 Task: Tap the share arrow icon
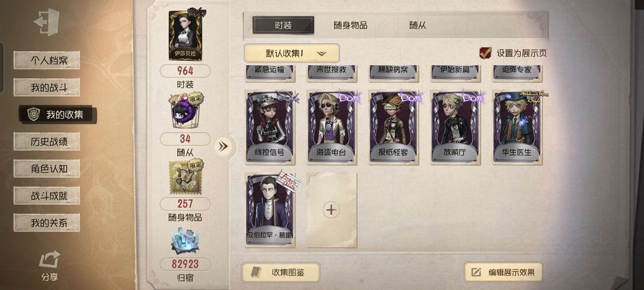(49, 260)
